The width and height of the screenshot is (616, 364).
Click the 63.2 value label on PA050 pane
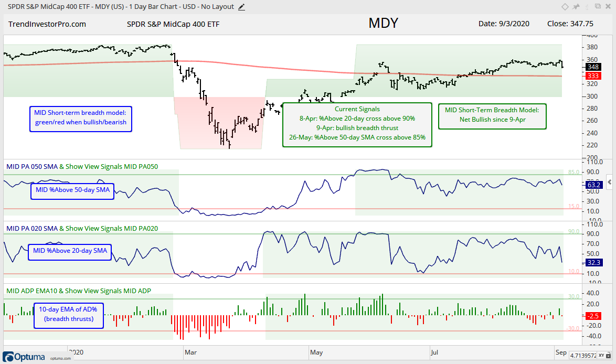pos(593,185)
